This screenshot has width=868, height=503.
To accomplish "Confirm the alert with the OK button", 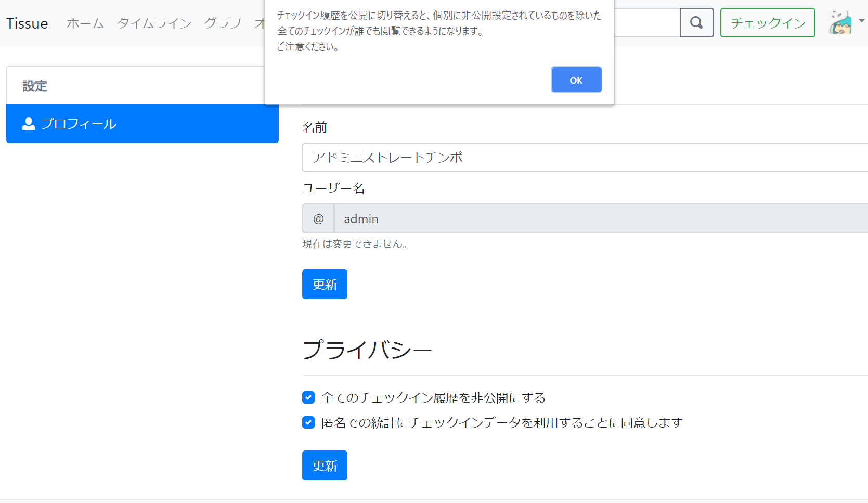I will coord(576,80).
